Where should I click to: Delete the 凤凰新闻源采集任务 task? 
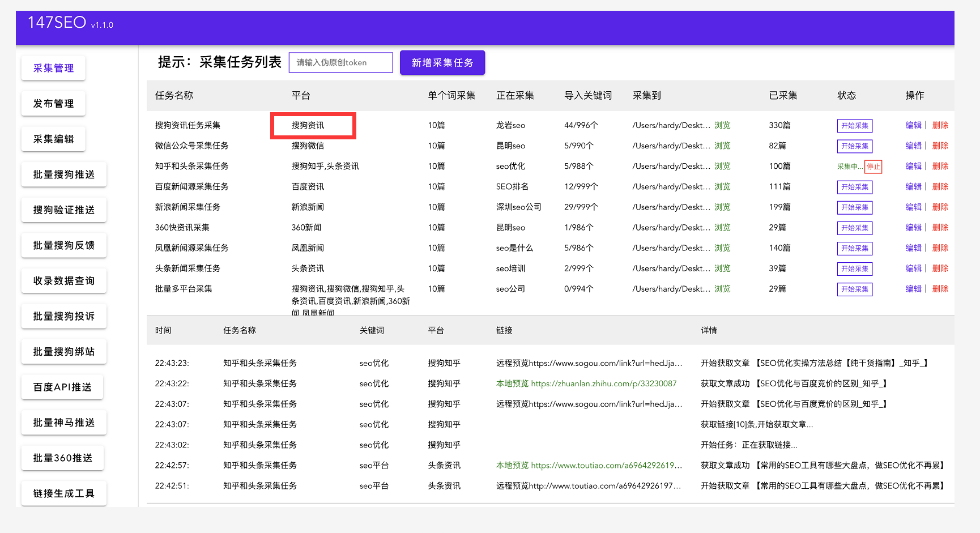(x=940, y=248)
